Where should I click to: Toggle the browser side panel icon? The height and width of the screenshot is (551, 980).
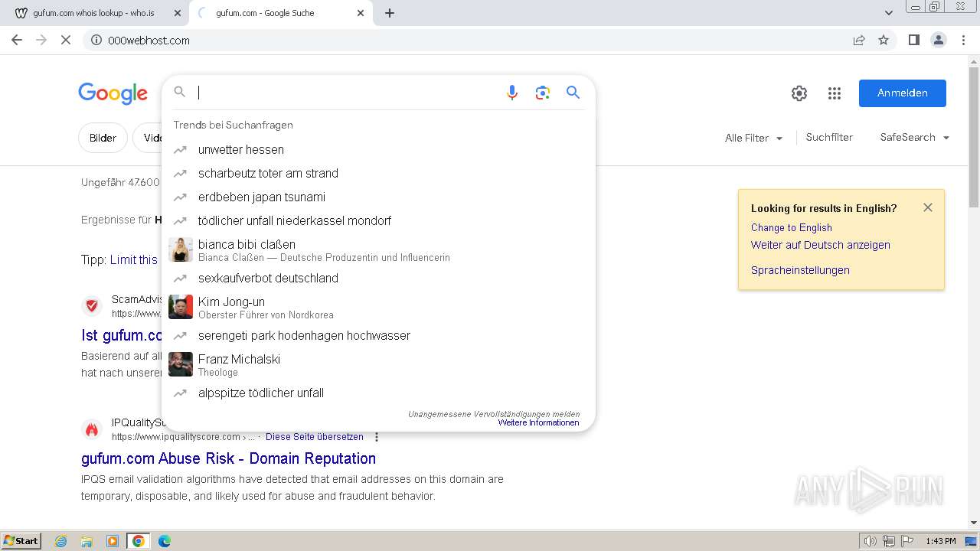[913, 41]
